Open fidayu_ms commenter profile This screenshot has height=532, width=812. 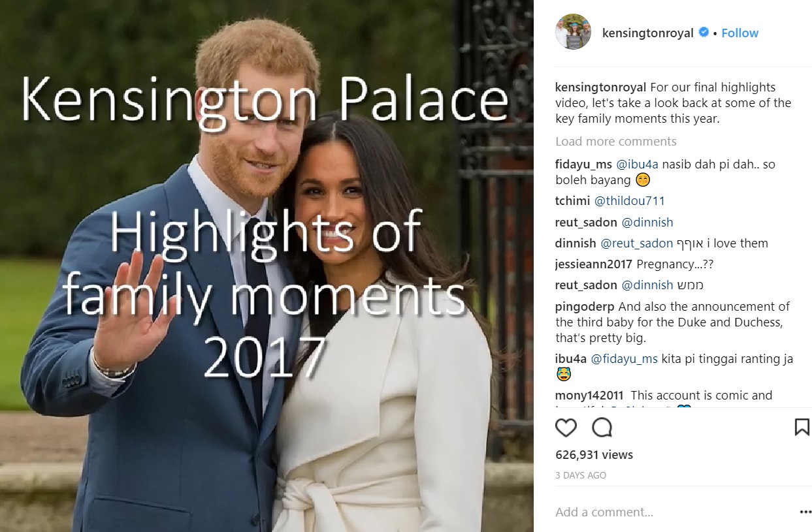pyautogui.click(x=583, y=164)
